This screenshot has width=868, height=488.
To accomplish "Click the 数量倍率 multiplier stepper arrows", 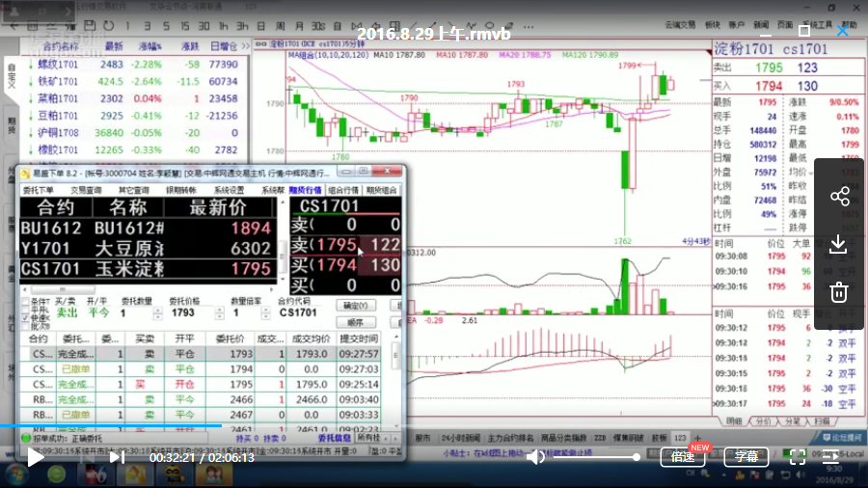I will click(266, 313).
